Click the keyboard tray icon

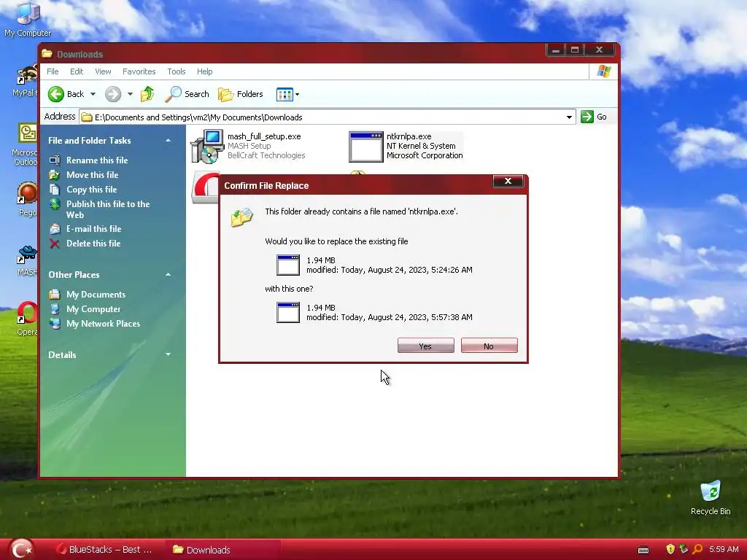[x=643, y=551]
